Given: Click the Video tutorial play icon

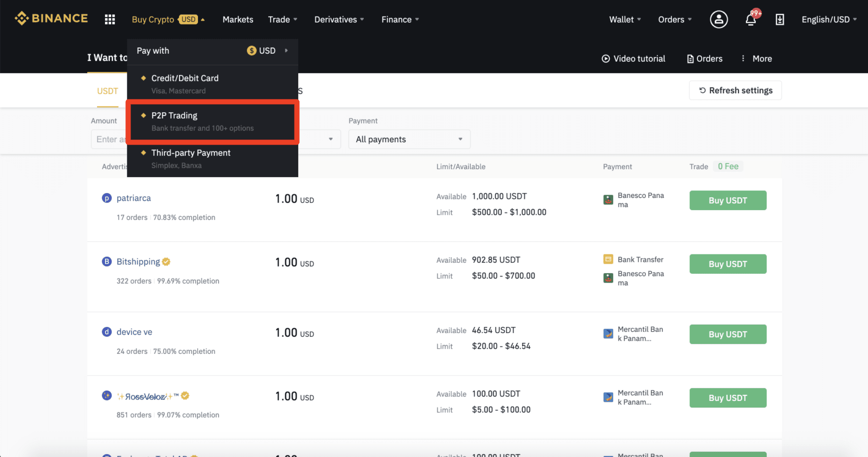Looking at the screenshot, I should point(606,59).
